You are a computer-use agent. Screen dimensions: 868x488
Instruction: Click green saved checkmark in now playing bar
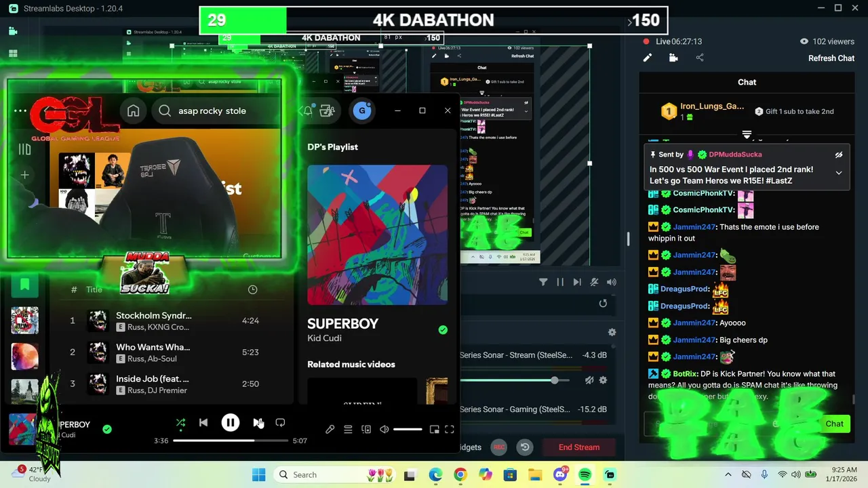click(107, 429)
